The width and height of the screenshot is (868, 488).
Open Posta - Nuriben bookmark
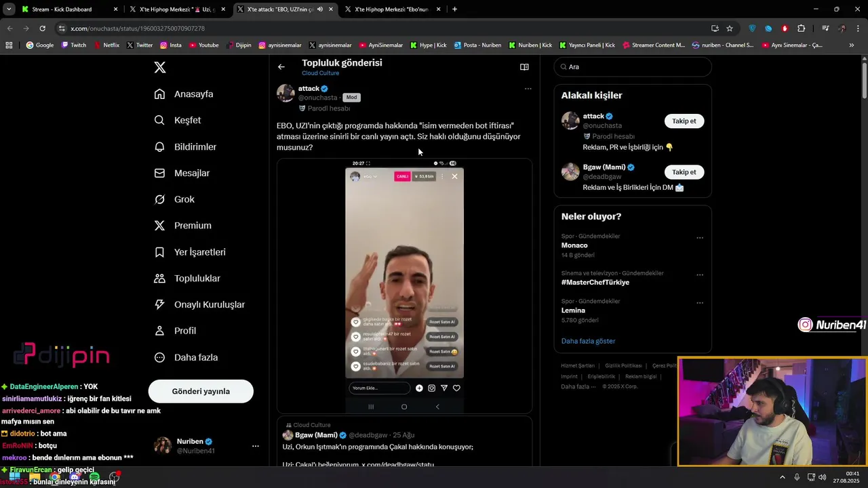[477, 45]
